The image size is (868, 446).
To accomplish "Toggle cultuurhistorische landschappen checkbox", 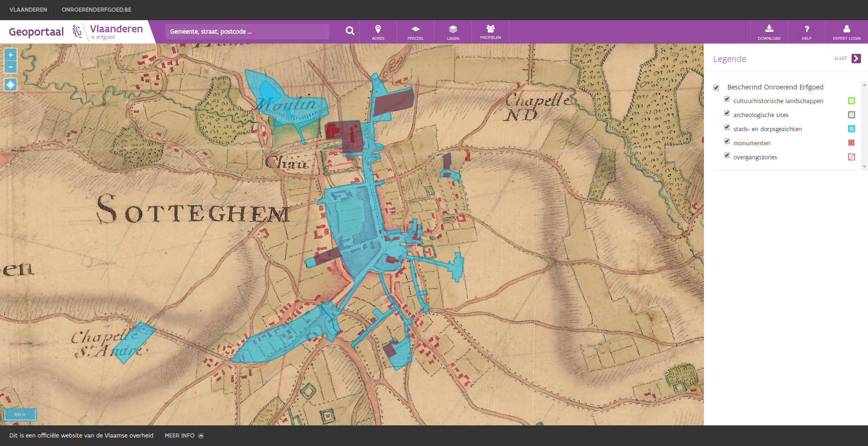I will [727, 99].
